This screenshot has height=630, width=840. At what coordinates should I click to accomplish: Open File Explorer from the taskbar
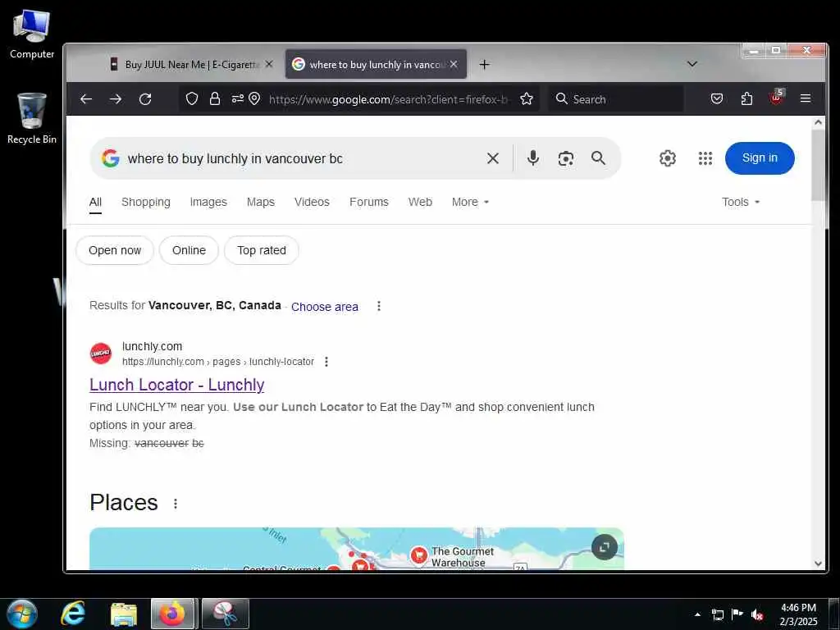click(x=124, y=614)
